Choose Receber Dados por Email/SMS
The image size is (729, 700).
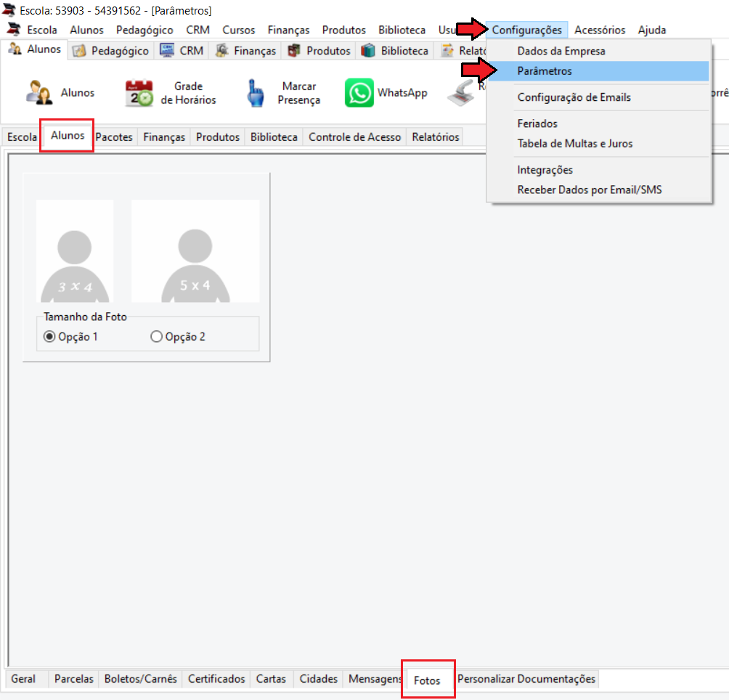pyautogui.click(x=598, y=190)
